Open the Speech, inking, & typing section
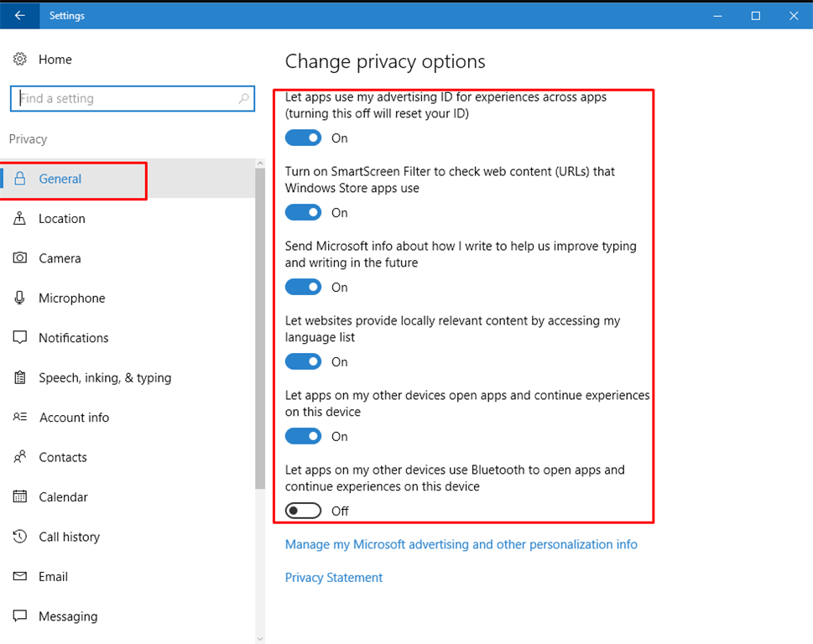 click(x=104, y=378)
